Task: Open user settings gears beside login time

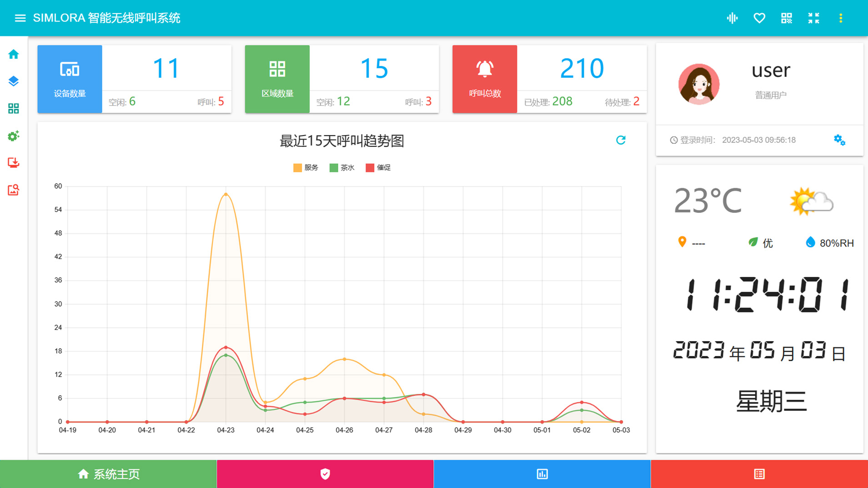Action: pos(839,140)
